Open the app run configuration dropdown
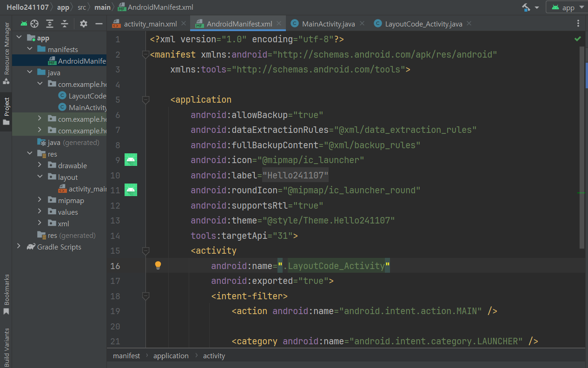Image resolution: width=588 pixels, height=368 pixels. (x=567, y=7)
